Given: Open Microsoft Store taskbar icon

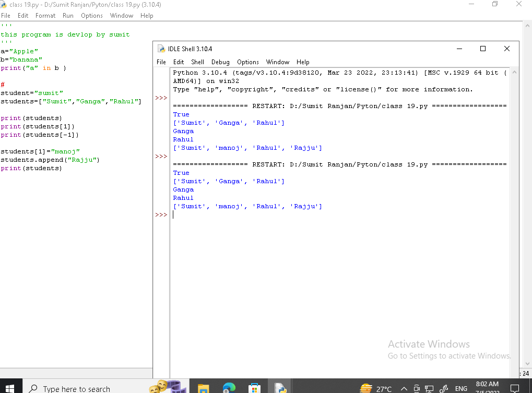Looking at the screenshot, I should point(254,388).
